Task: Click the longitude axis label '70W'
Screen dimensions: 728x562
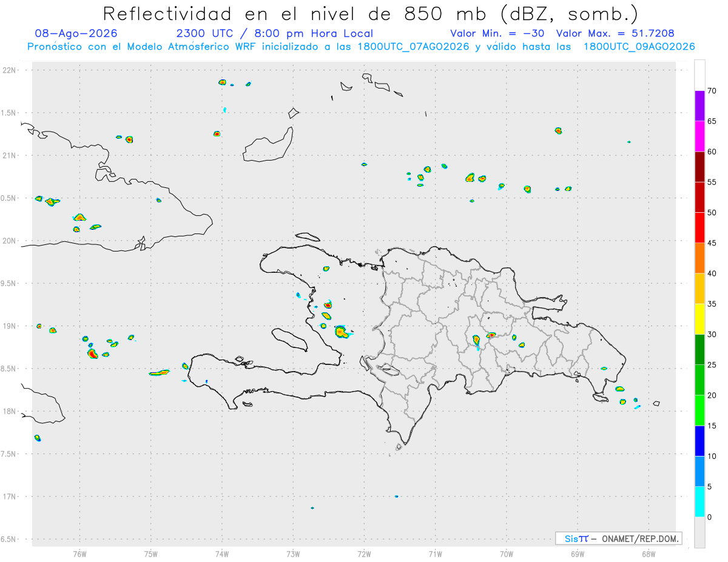Action: tap(507, 554)
